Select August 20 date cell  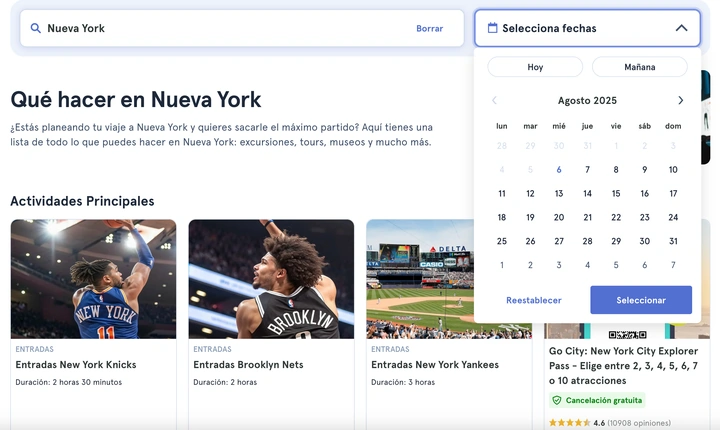[559, 217]
